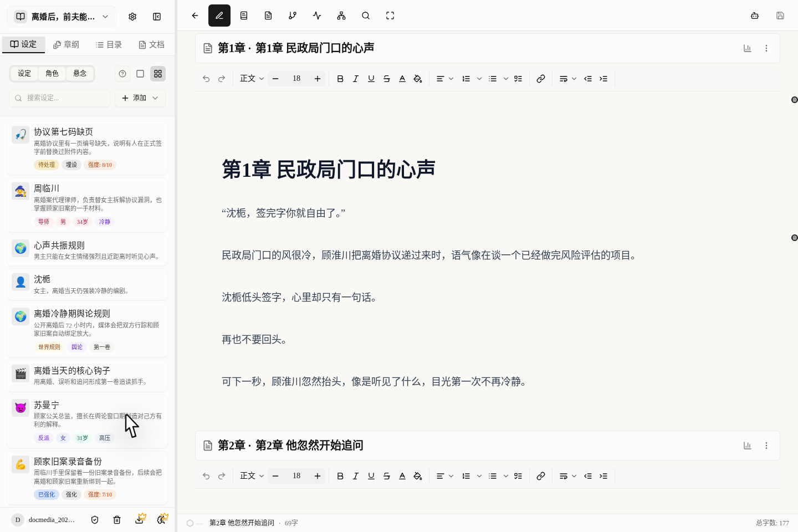Open the settings gear icon
Screen dimensions: 798x532
tap(132, 17)
